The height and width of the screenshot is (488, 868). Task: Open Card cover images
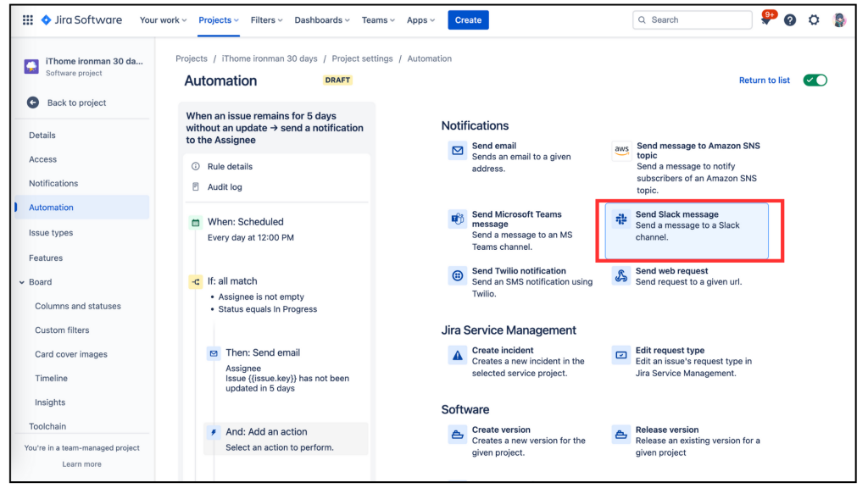pos(71,354)
